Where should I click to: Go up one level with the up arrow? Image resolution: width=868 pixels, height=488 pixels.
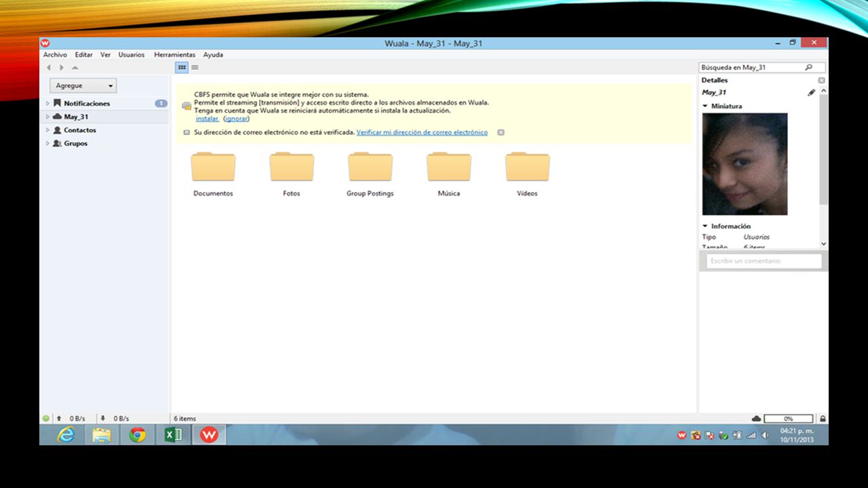(x=75, y=68)
